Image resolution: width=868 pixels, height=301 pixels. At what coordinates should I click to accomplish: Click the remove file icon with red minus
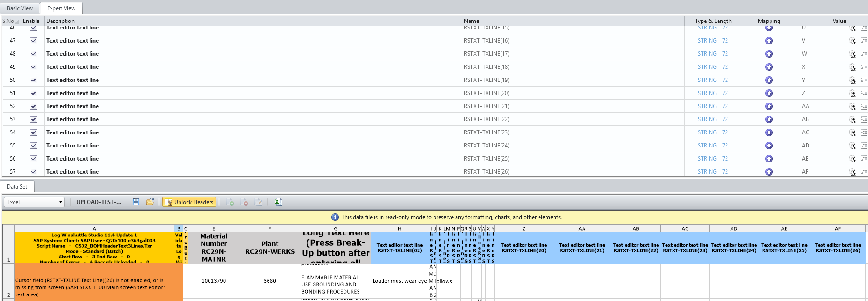tap(244, 202)
